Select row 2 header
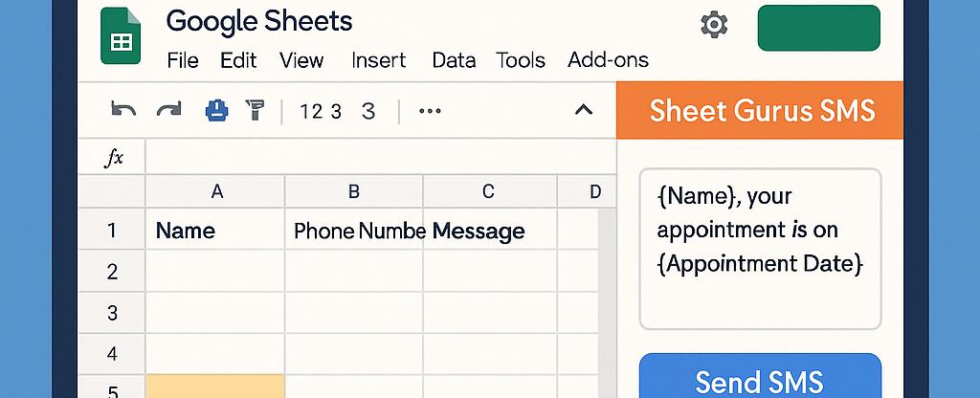980x398 pixels. click(x=112, y=271)
